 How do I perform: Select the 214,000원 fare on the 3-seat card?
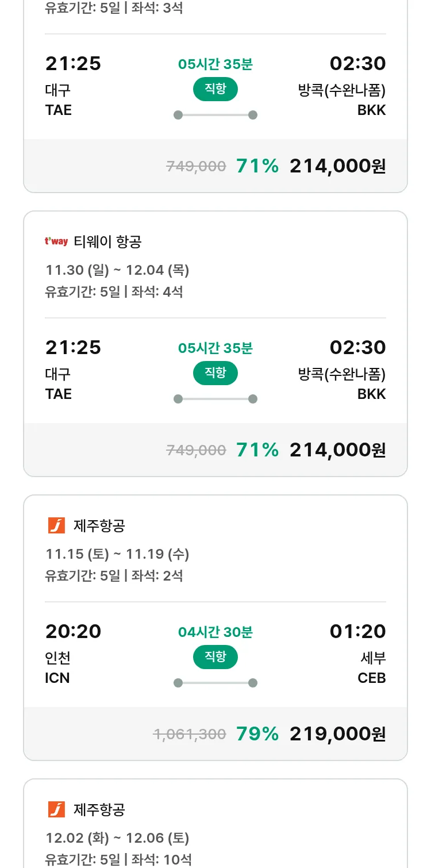tap(337, 166)
